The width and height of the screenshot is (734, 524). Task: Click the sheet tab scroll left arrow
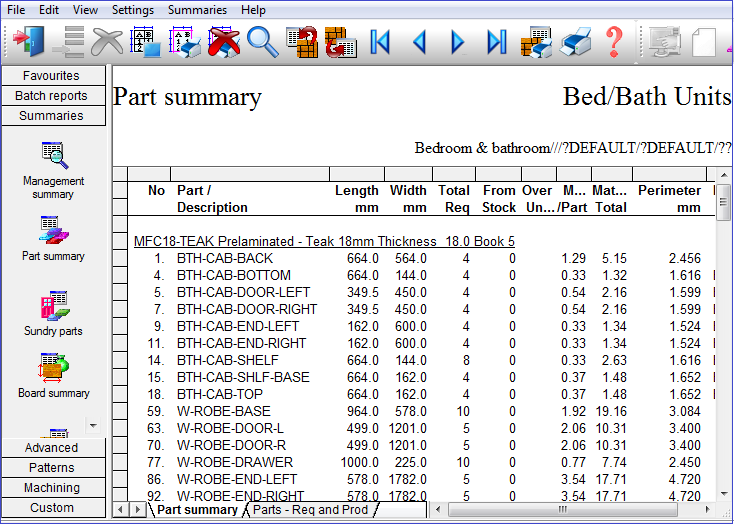tap(121, 509)
